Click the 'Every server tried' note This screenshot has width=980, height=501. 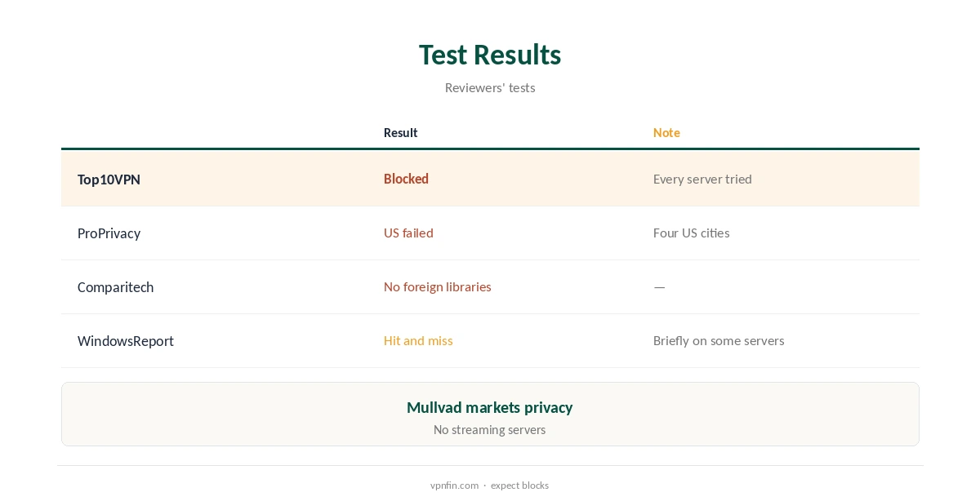(x=702, y=179)
